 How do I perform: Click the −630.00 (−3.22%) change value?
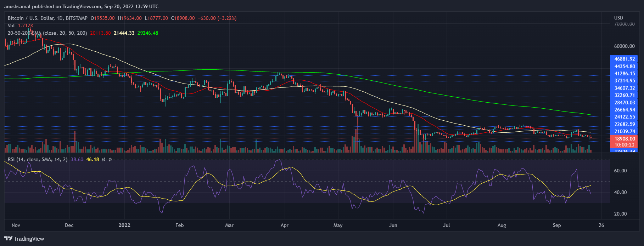(x=217, y=18)
